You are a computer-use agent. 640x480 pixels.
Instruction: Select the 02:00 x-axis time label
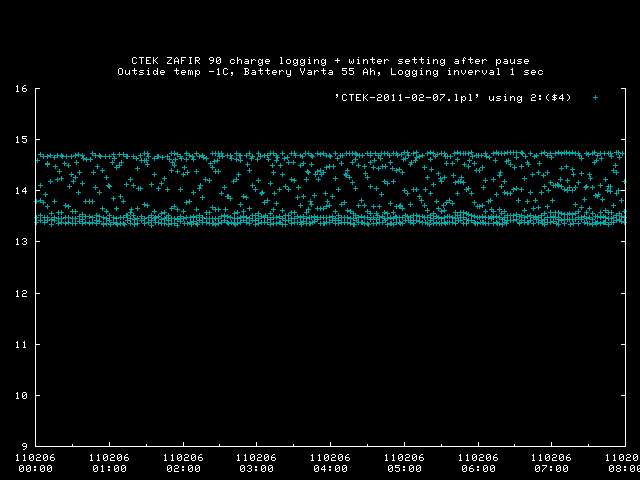[x=183, y=468]
